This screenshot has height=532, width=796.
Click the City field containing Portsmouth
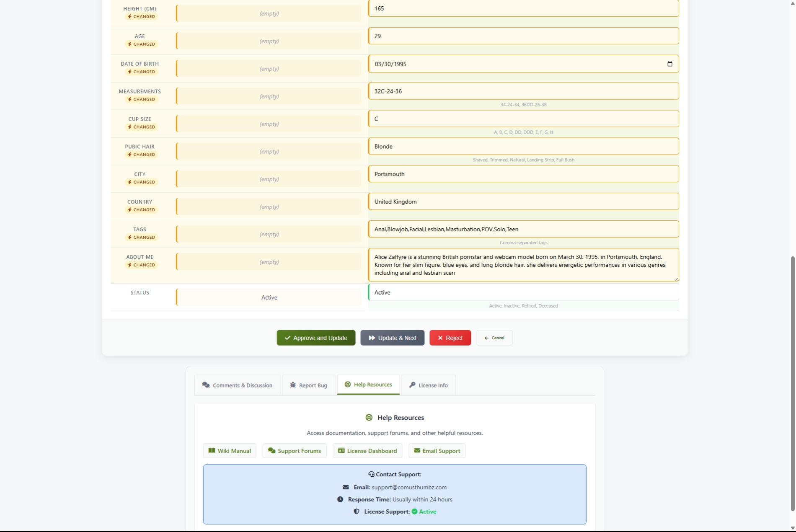[x=523, y=174]
